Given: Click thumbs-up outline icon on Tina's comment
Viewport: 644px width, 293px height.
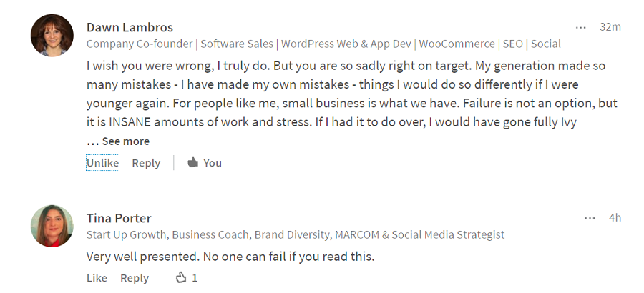Looking at the screenshot, I should [181, 278].
